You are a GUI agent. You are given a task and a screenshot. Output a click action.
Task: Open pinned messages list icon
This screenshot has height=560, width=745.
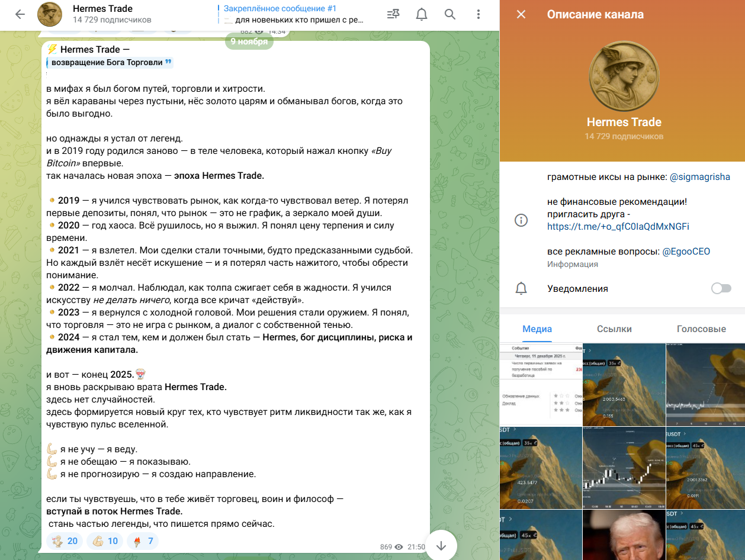393,14
